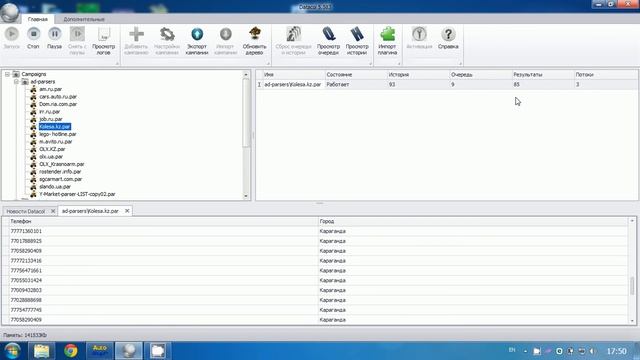Click Импорт плагина green puzzle icon

tap(387, 34)
